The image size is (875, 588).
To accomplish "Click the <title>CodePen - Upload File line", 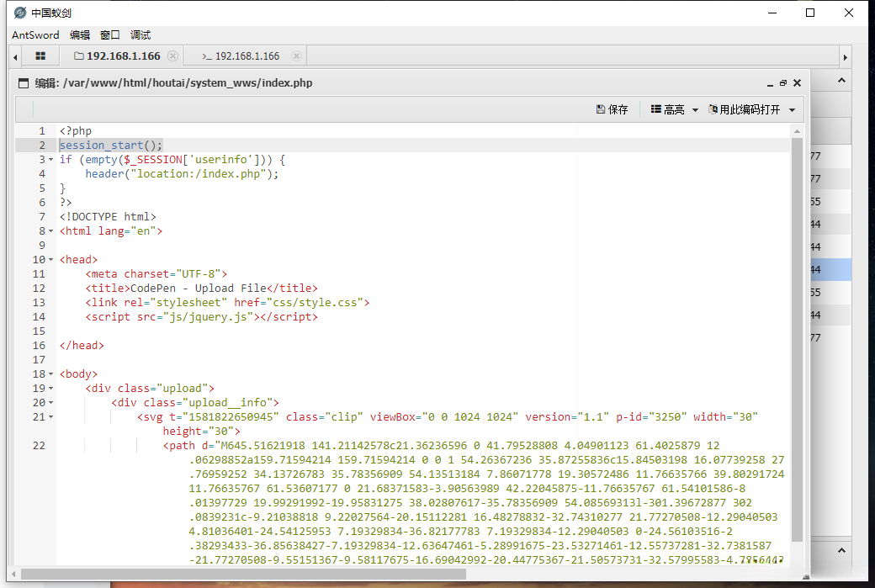I will [x=201, y=288].
